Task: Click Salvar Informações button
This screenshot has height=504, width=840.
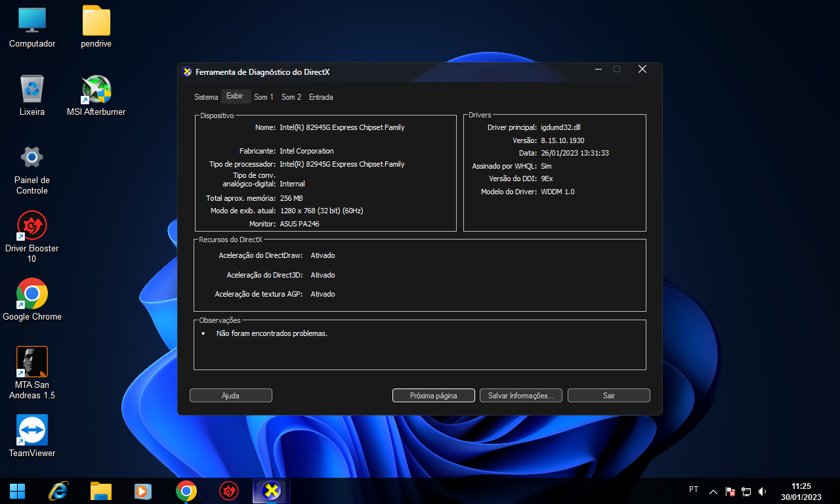Action: click(521, 396)
